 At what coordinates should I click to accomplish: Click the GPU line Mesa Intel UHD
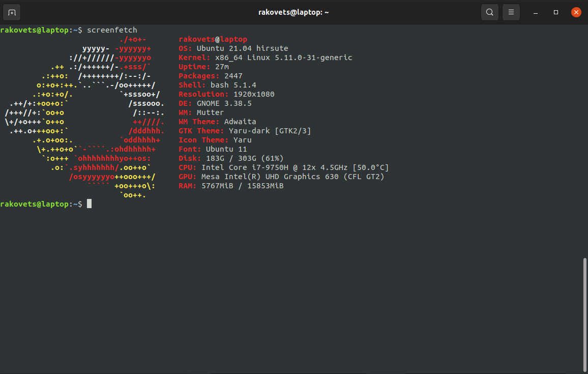(281, 177)
